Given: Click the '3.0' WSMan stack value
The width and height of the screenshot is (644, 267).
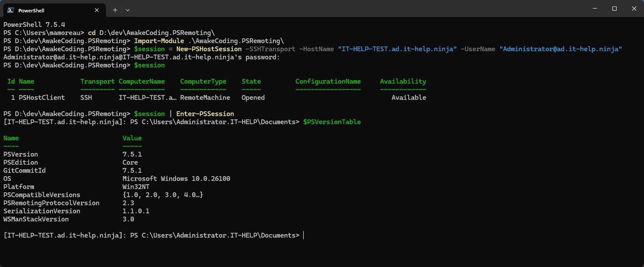Looking at the screenshot, I should [128, 219].
